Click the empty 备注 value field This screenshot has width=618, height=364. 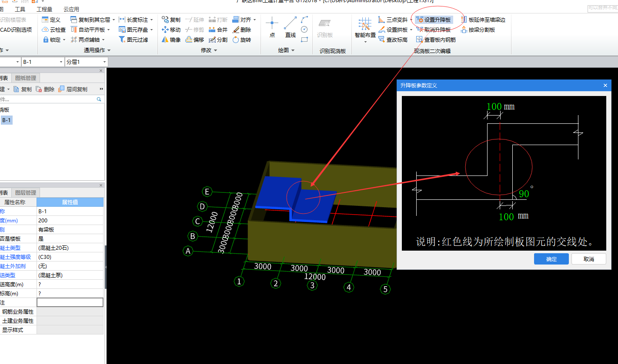(x=70, y=302)
